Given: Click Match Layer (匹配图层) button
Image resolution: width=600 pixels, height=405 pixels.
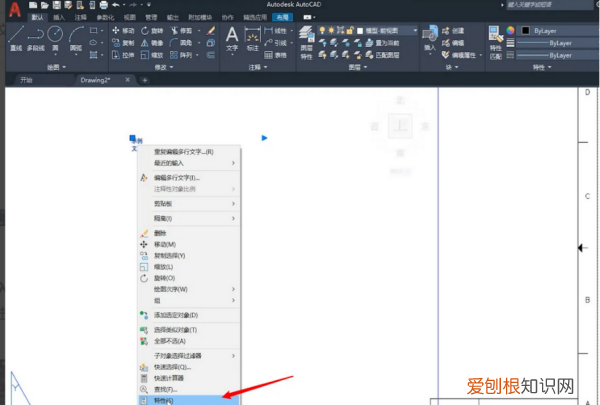Looking at the screenshot, I should click(382, 55).
